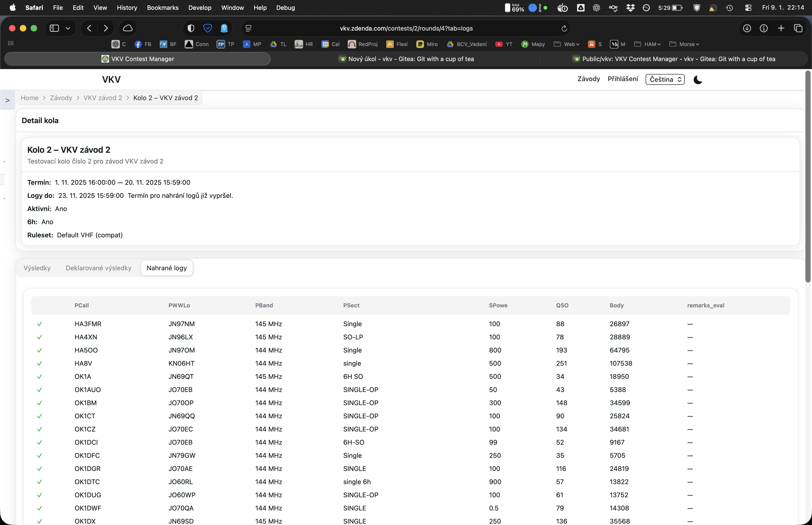Open the Čeština language dropdown
812x525 pixels.
point(665,79)
